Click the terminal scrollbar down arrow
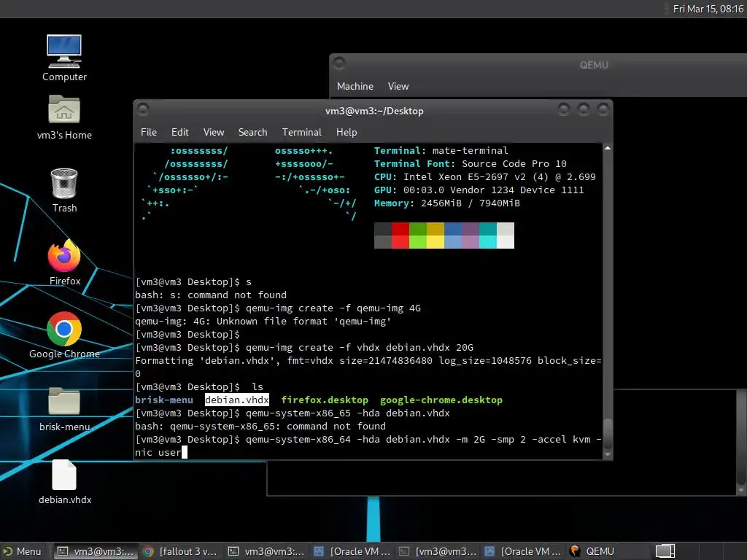Viewport: 747px width, 560px height. [608, 454]
